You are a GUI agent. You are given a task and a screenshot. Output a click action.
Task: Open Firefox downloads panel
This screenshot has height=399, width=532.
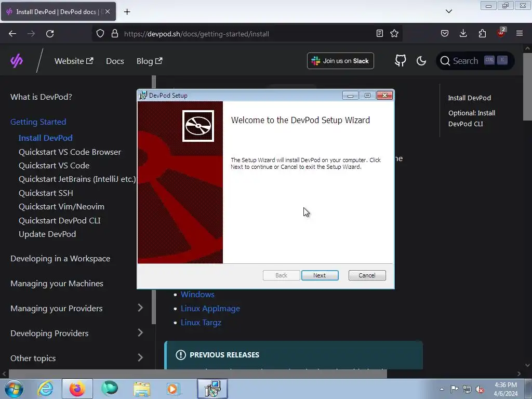pyautogui.click(x=463, y=33)
